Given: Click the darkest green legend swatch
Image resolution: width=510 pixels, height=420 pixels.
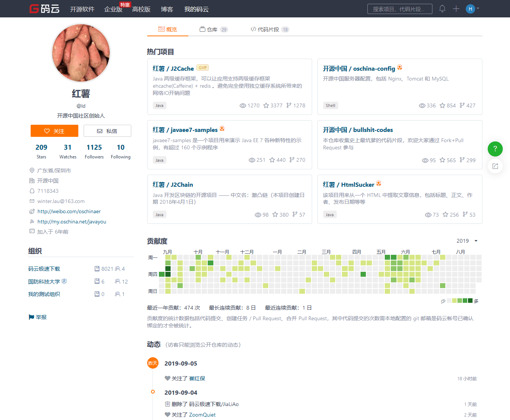Looking at the screenshot, I should pyautogui.click(x=470, y=301).
